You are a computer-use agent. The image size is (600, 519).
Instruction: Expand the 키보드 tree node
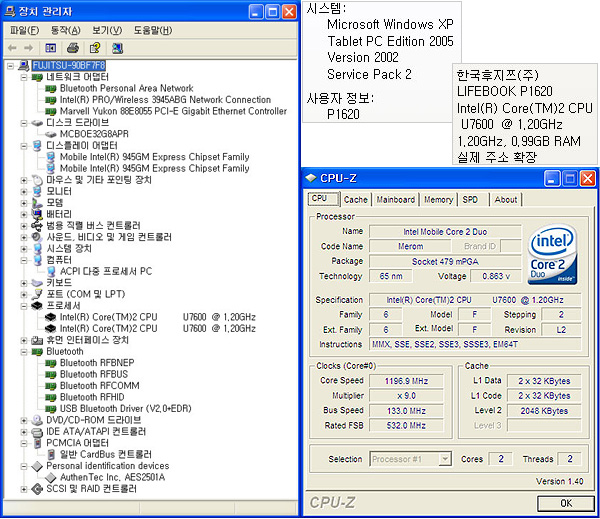(24, 283)
